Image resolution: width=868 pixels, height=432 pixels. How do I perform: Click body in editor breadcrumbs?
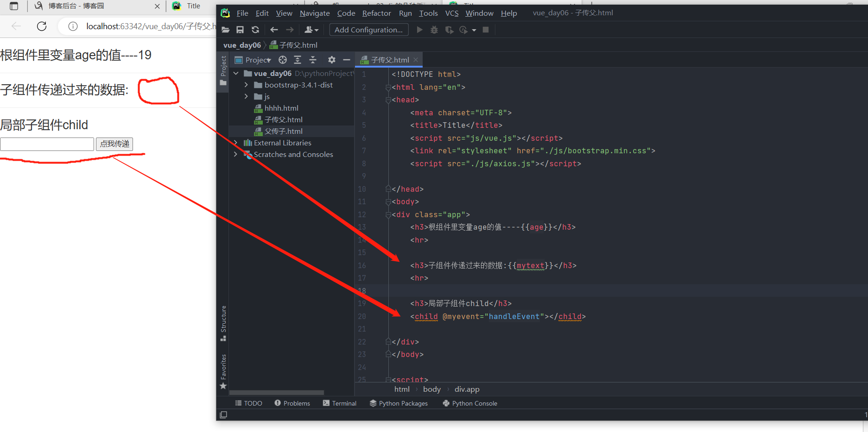431,389
